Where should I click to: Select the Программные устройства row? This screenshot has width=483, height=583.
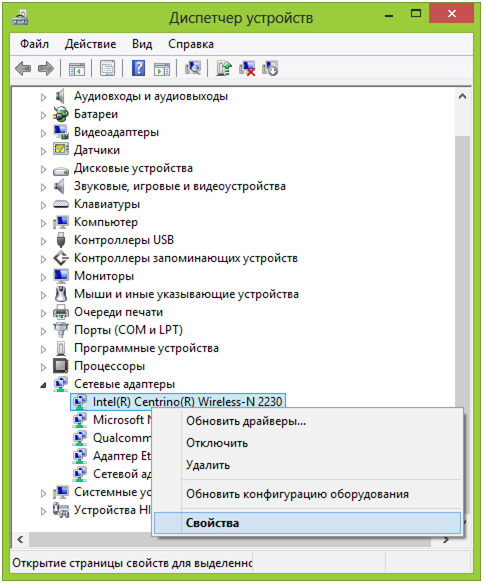point(146,348)
